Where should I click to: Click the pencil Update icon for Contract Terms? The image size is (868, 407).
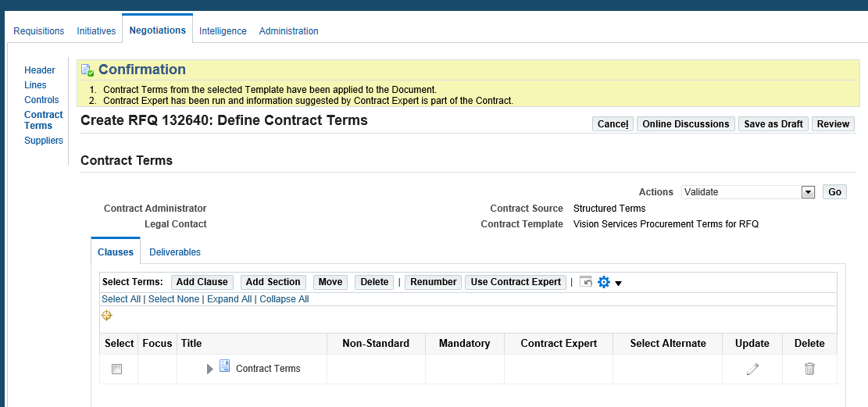pos(752,369)
